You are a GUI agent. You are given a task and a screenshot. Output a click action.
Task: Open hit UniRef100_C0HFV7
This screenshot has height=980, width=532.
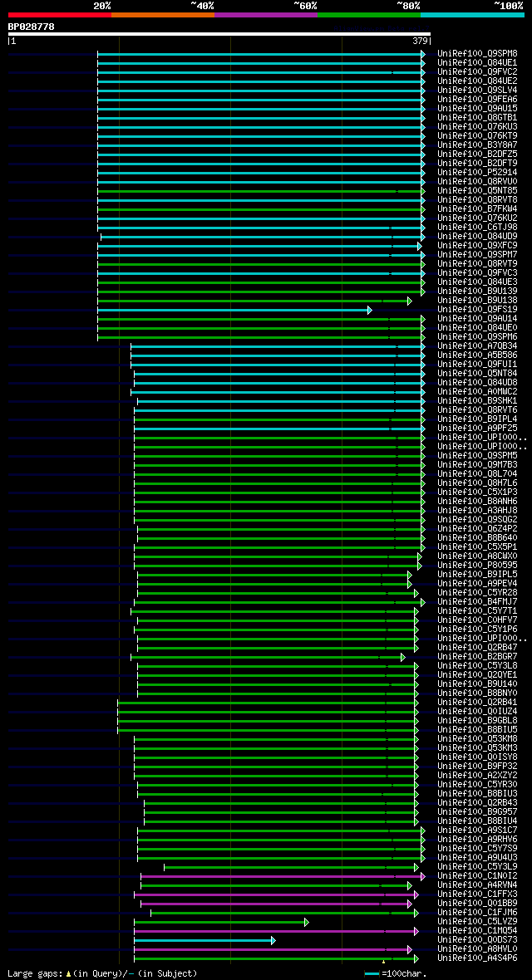click(477, 620)
